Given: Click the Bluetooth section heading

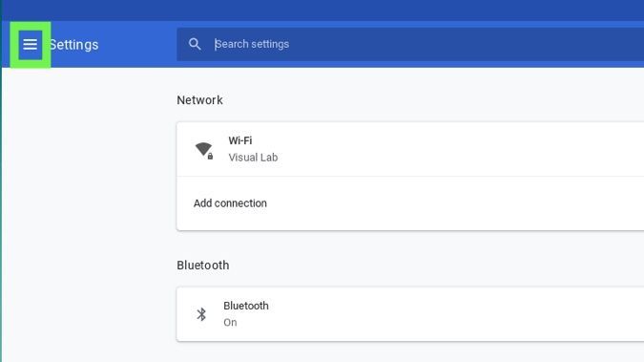Looking at the screenshot, I should (x=203, y=266).
